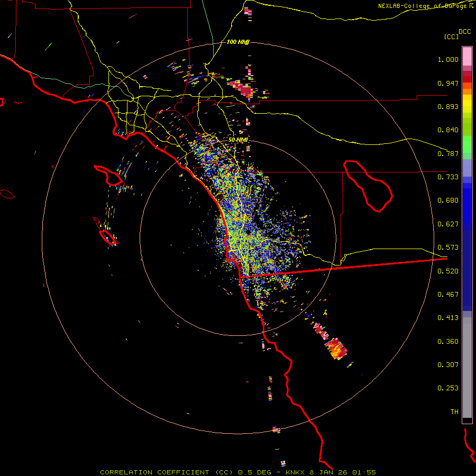
Task: Click the KNKX station identifier in caption
Action: (295, 472)
